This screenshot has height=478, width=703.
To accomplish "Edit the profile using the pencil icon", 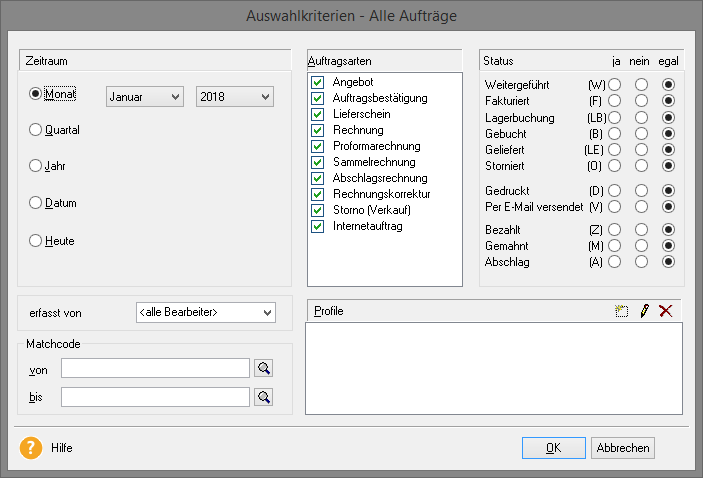I will click(644, 311).
